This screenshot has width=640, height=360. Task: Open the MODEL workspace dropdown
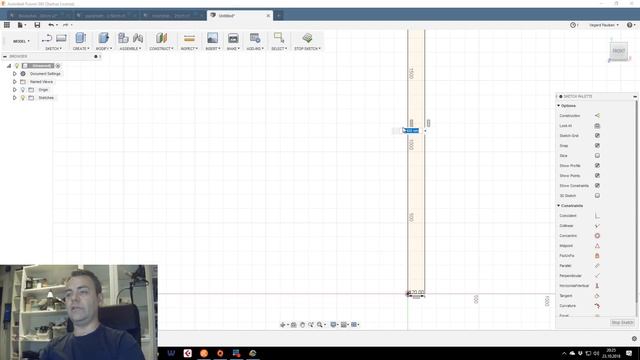pos(21,41)
